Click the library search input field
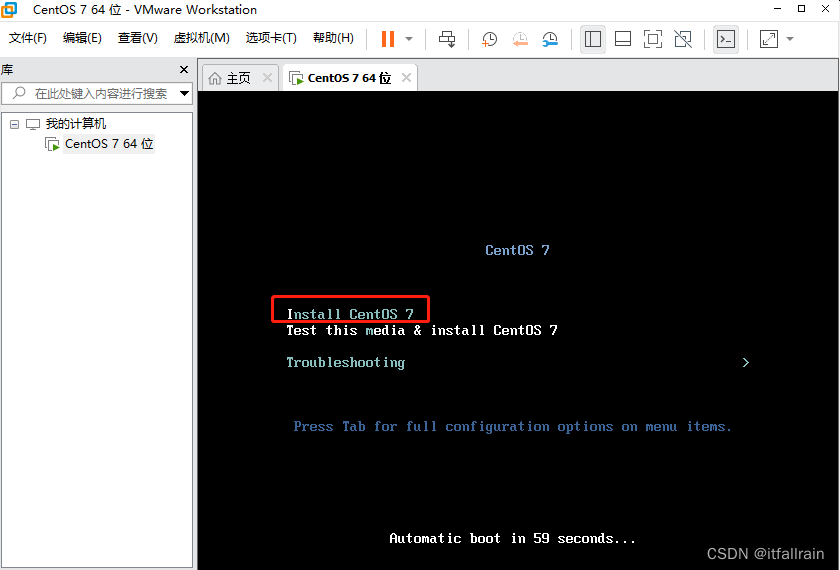This screenshot has width=840, height=570. [x=96, y=94]
